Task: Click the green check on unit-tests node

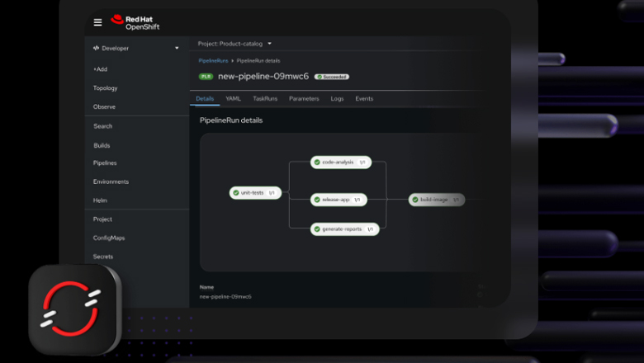Action: [235, 193]
